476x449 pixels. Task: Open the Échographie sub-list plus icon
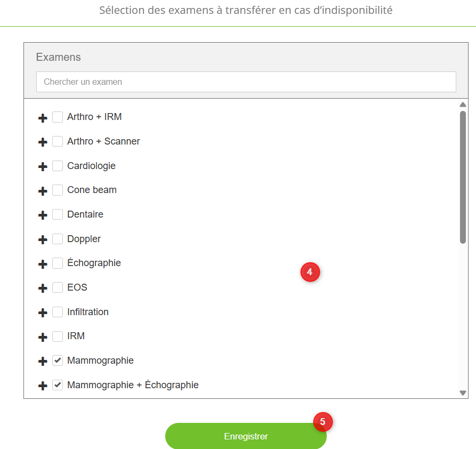[x=43, y=264]
